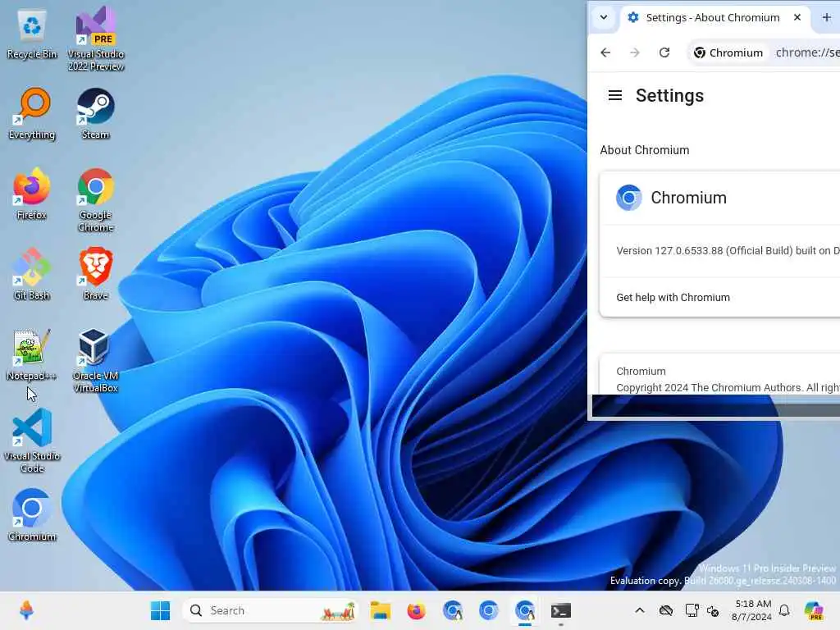840x630 pixels.
Task: Open the Windows Start menu
Action: click(x=160, y=610)
